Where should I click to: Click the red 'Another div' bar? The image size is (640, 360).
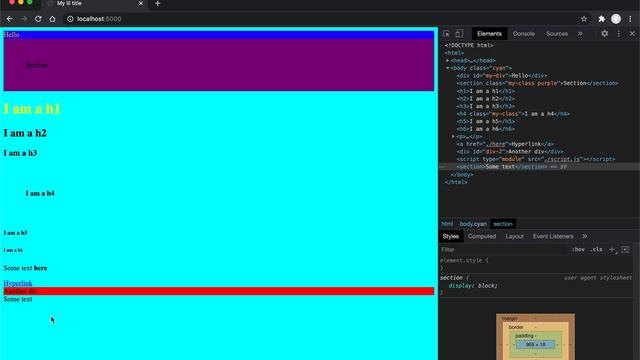pos(218,291)
